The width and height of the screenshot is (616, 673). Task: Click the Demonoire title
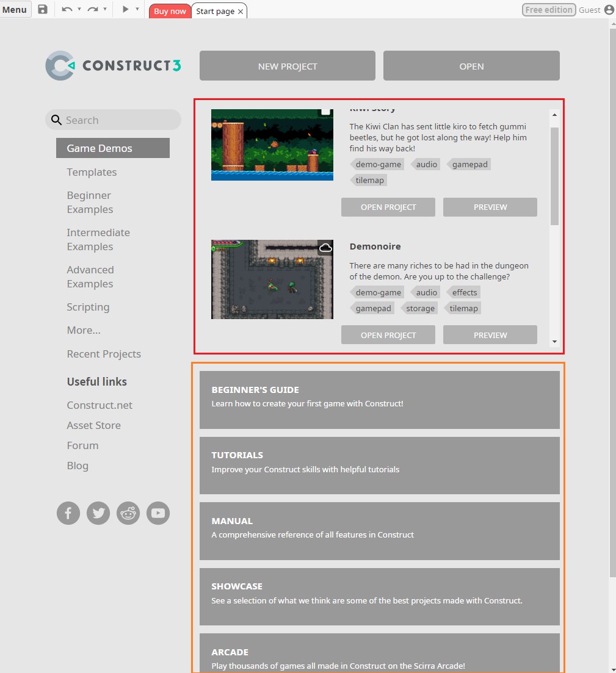pos(375,247)
